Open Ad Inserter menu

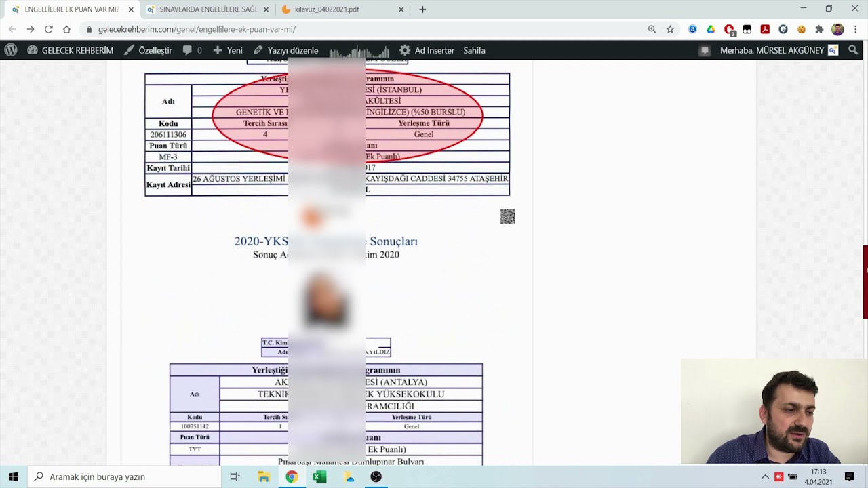click(427, 50)
